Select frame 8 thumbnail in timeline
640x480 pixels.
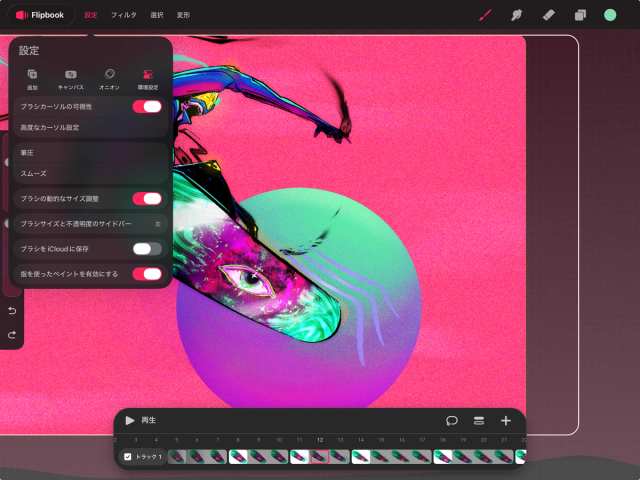pos(238,457)
